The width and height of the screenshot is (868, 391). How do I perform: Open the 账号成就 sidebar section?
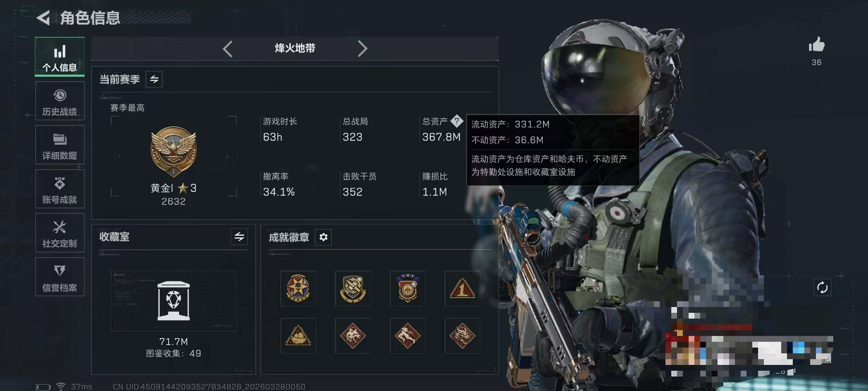[x=60, y=189]
